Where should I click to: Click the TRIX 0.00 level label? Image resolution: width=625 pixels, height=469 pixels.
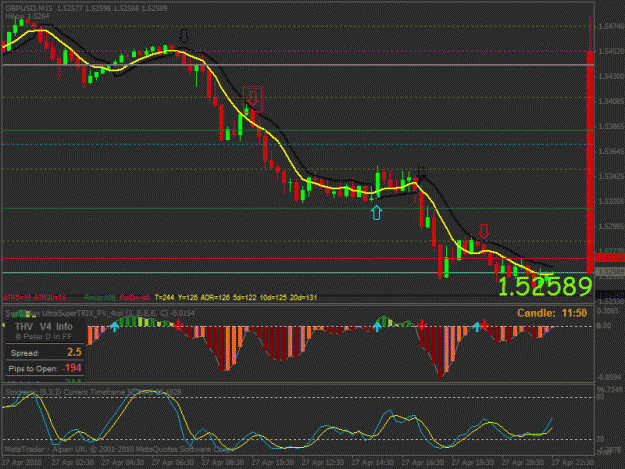tap(604, 326)
